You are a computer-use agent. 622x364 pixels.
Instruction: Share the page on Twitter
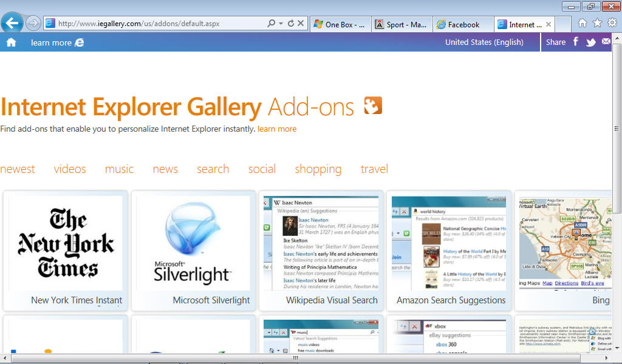coord(591,42)
